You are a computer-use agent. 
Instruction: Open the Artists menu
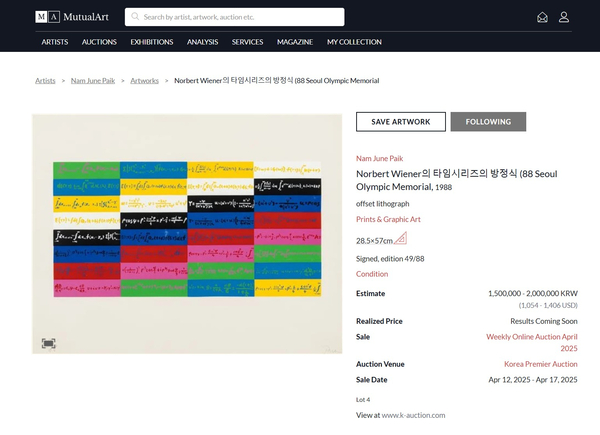click(55, 42)
